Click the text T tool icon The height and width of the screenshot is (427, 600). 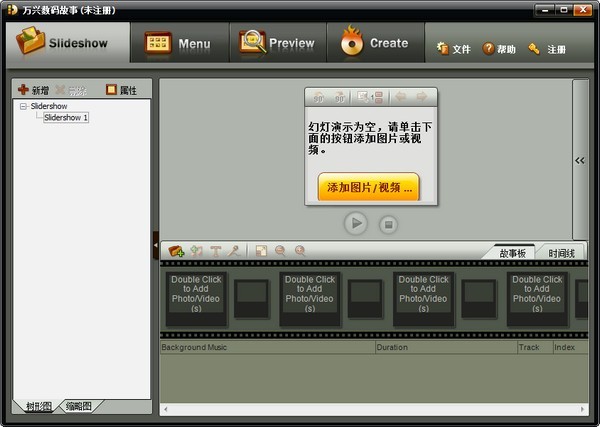tap(215, 251)
